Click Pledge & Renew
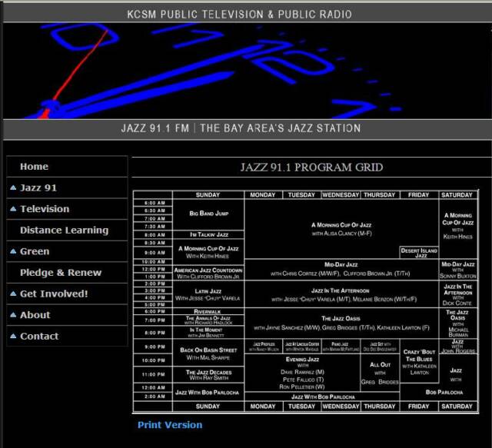 pos(67,272)
